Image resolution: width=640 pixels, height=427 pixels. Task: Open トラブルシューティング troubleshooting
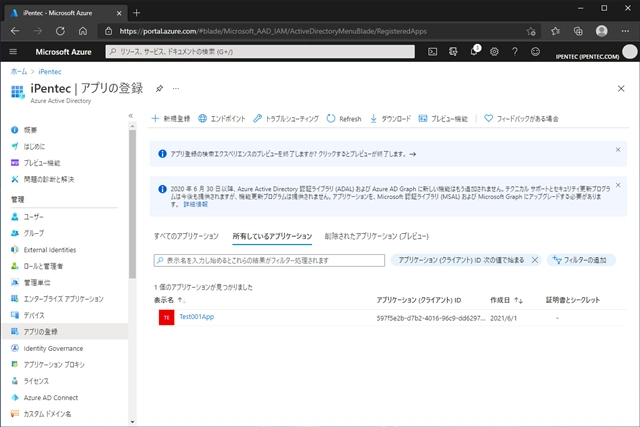[286, 119]
